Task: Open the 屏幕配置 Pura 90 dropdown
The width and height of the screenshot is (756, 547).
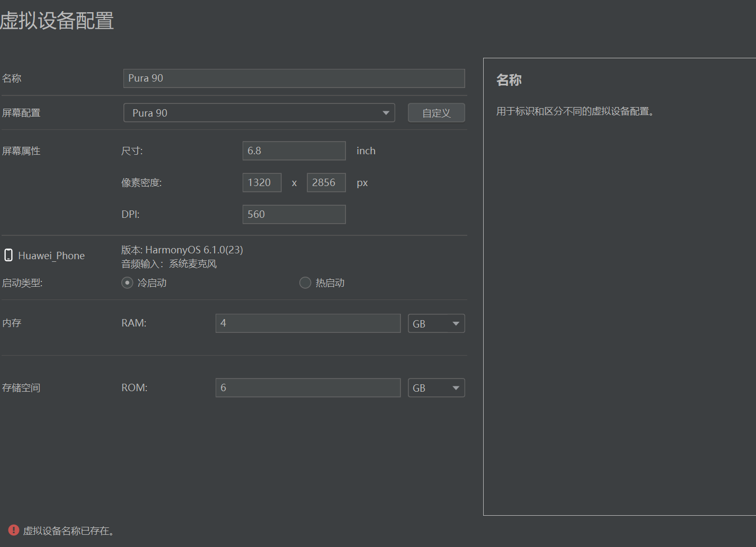Action: tap(259, 113)
